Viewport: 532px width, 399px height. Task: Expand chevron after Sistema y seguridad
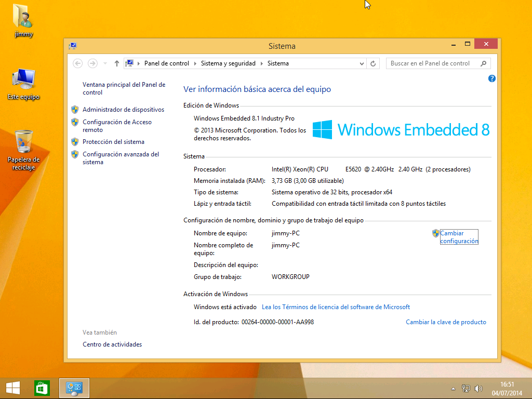[262, 63]
